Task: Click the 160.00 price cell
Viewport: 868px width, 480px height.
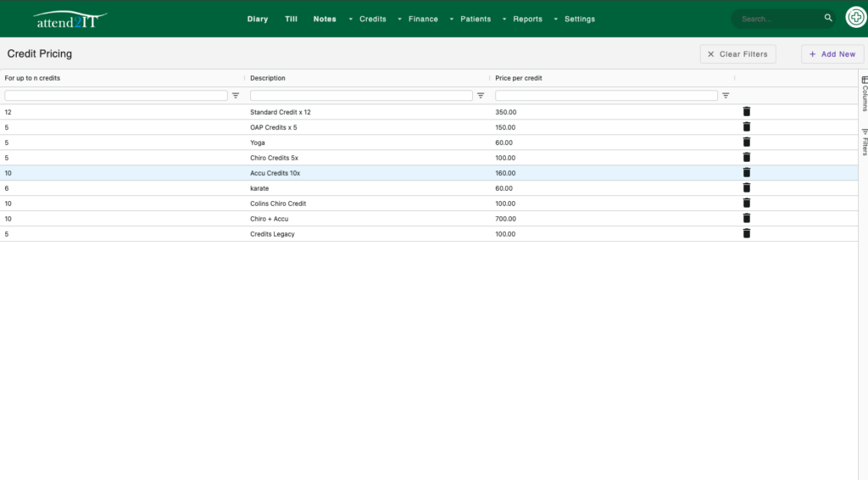Action: pos(505,173)
